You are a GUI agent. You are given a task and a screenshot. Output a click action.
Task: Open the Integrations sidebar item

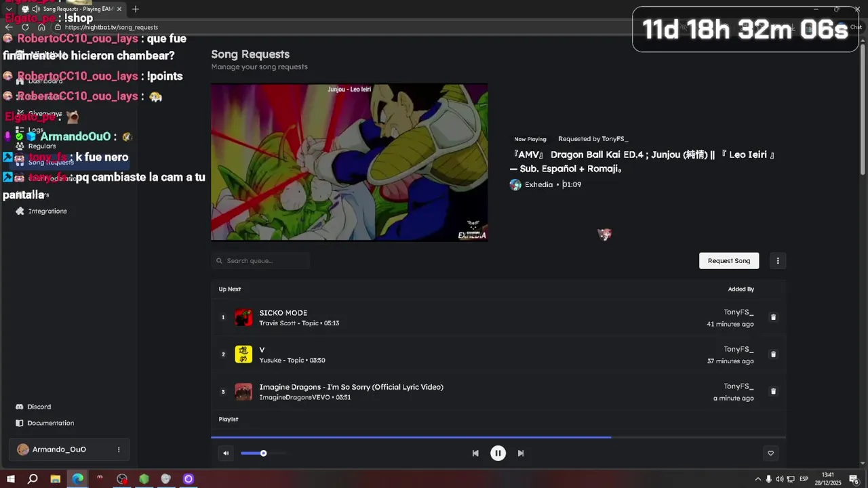point(47,211)
